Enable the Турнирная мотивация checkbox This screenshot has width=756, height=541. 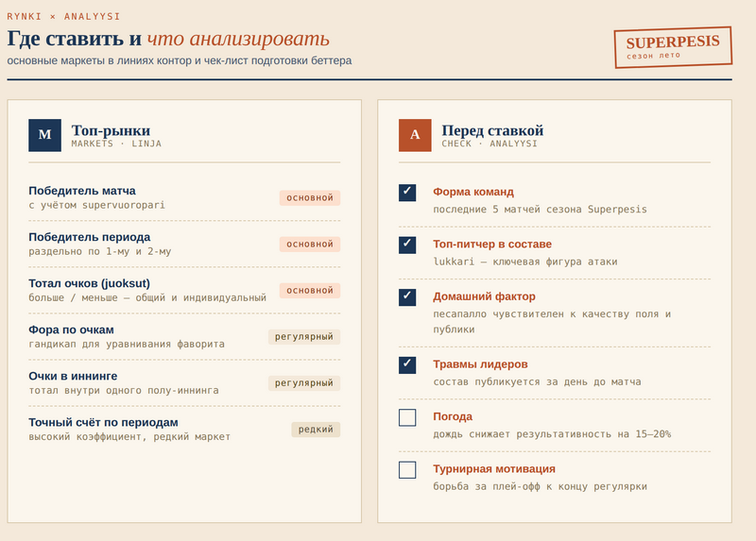click(407, 469)
